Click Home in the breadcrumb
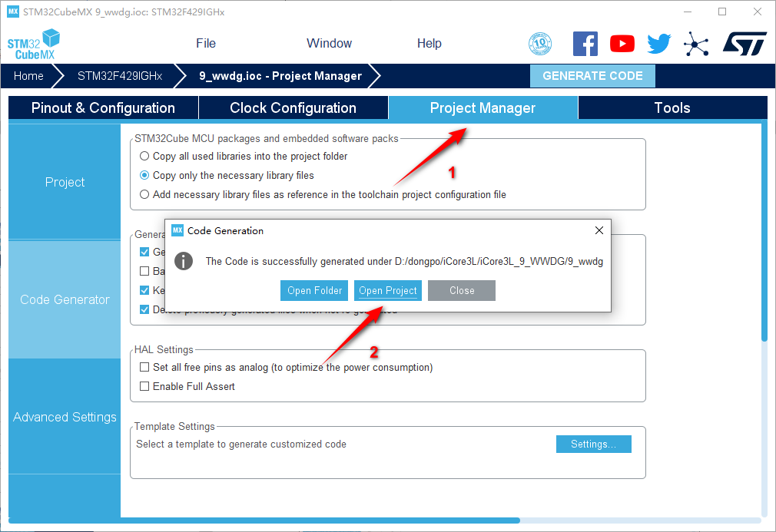Viewport: 776px width, 532px height. pyautogui.click(x=28, y=76)
